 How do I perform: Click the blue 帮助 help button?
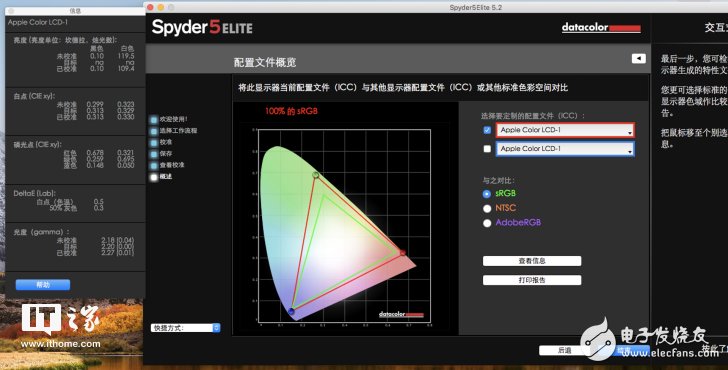(43, 285)
